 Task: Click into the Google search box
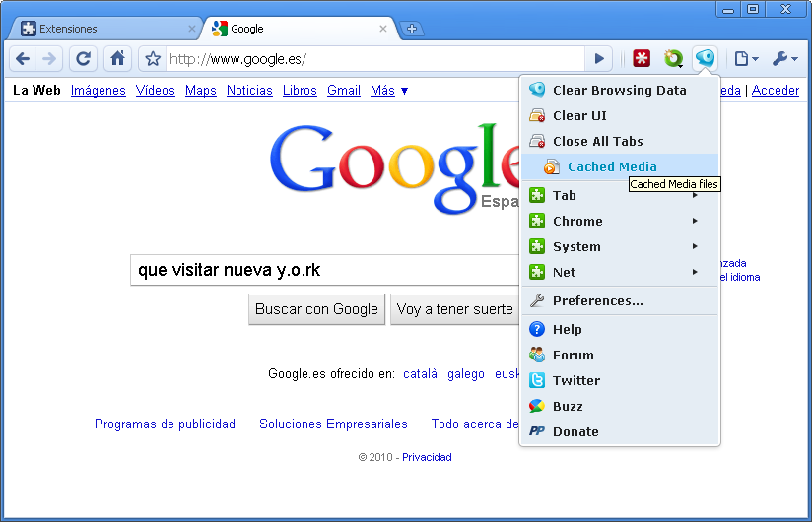click(325, 270)
